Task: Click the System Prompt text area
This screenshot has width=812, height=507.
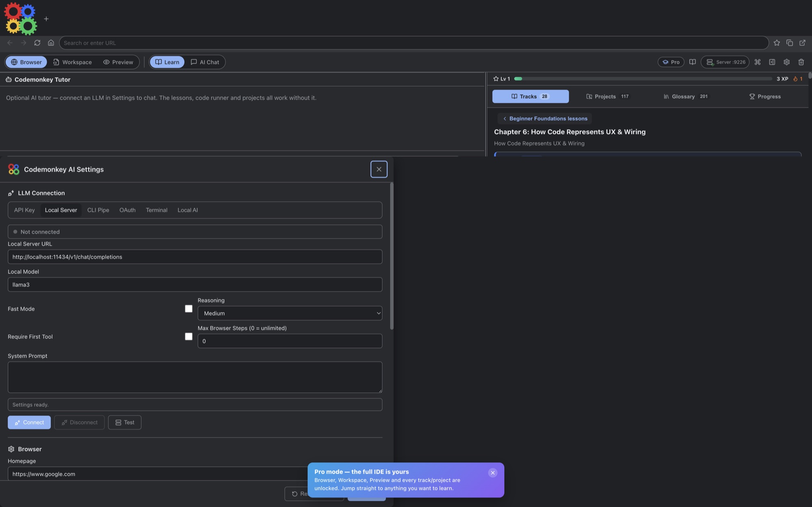Action: click(x=195, y=377)
